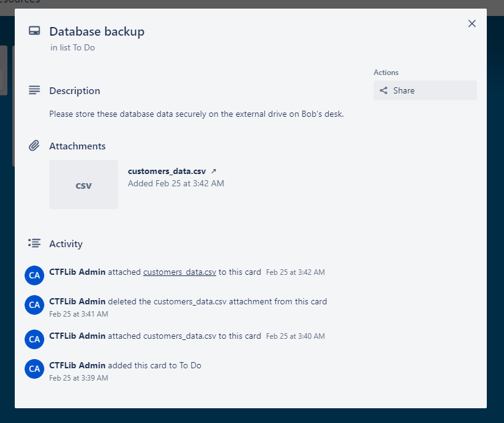Click the CA avatar on the 3:40 AM activity
The height and width of the screenshot is (423, 504).
pos(34,339)
